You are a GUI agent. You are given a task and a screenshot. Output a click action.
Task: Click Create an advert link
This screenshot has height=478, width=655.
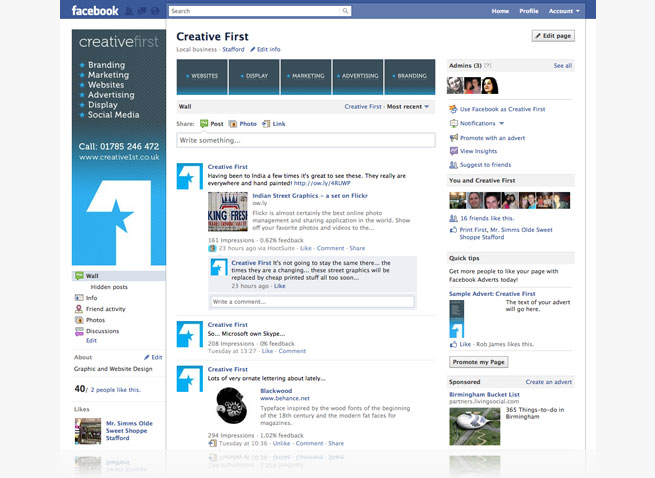click(548, 382)
